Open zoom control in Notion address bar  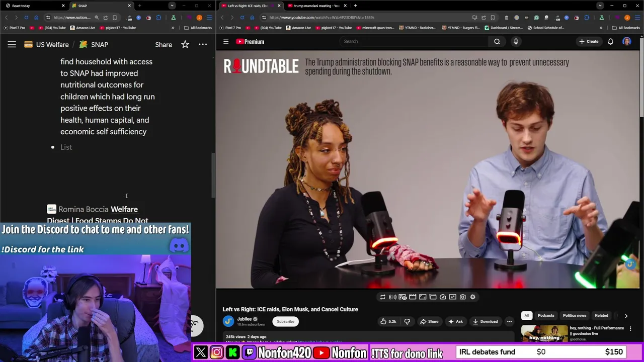[97, 18]
